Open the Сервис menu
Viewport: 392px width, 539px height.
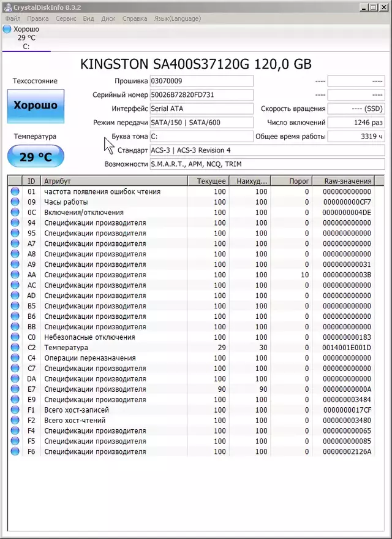[x=66, y=18]
